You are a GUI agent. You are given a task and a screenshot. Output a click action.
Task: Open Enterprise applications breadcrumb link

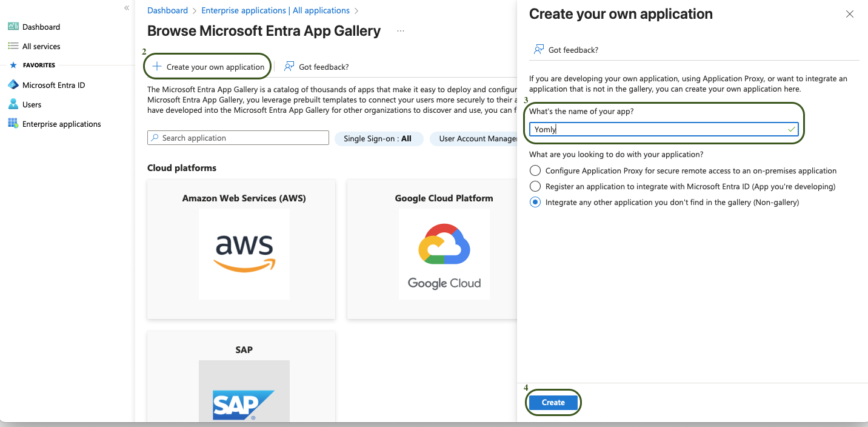[275, 10]
